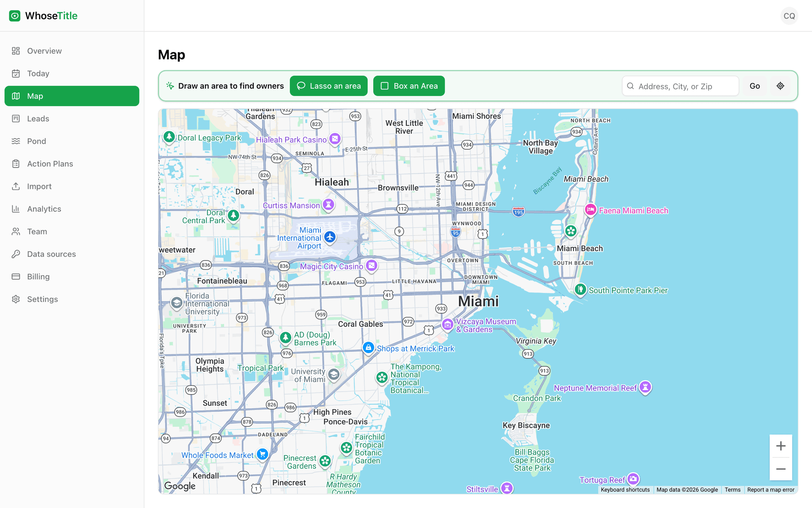Click Faena Miami Beach hotel marker
The height and width of the screenshot is (508, 812).
pyautogui.click(x=591, y=210)
